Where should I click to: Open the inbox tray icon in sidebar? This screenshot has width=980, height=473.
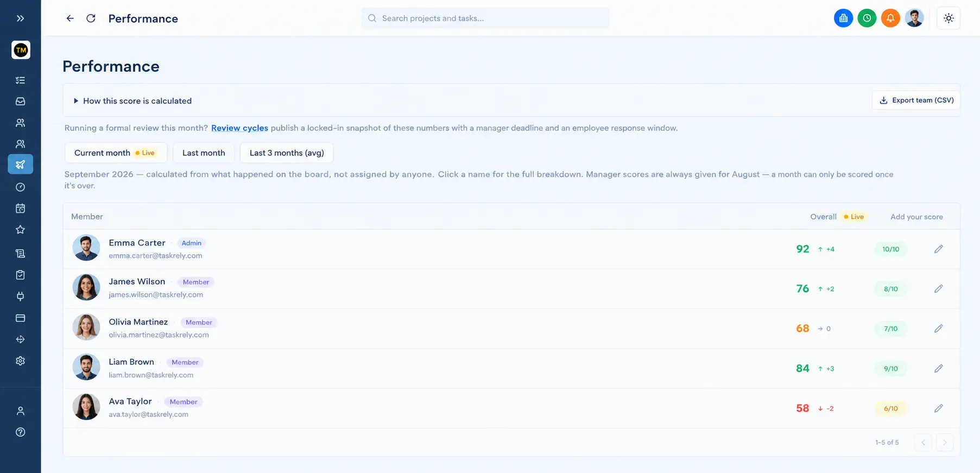20,102
